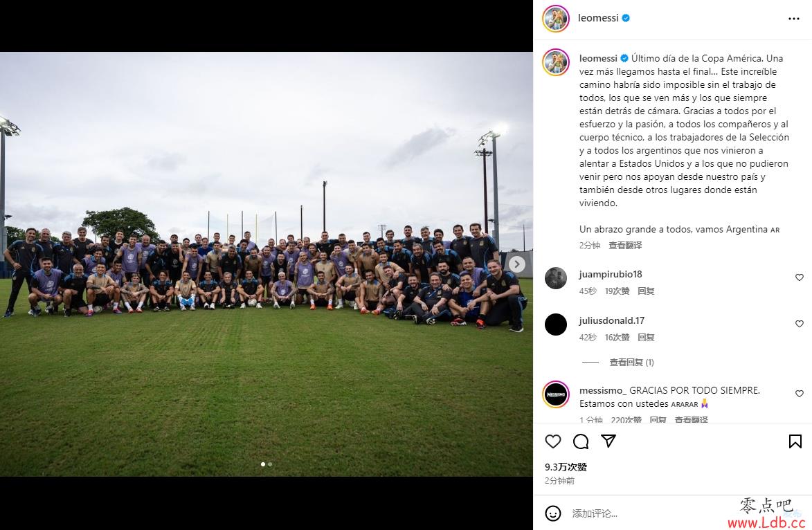Open the messismo_ profile avatar
This screenshot has width=812, height=530.
(x=556, y=394)
